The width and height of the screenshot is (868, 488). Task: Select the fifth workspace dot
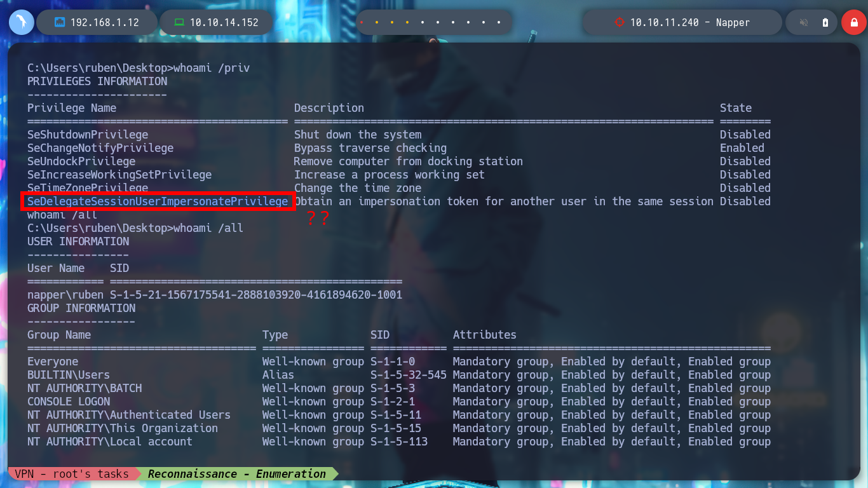(x=423, y=23)
